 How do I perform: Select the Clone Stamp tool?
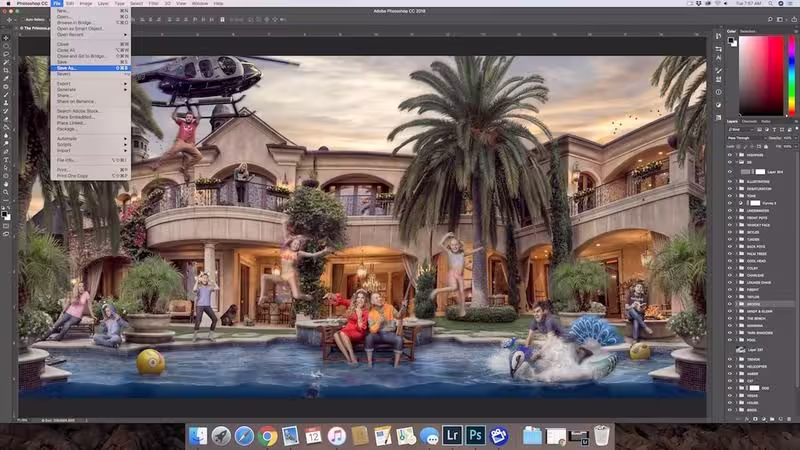point(6,103)
